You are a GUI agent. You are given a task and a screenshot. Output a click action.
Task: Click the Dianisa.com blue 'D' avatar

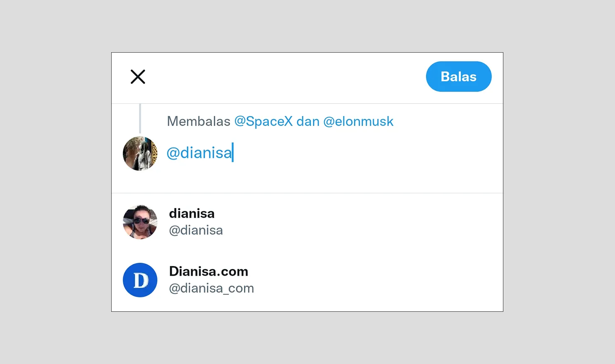[140, 280]
